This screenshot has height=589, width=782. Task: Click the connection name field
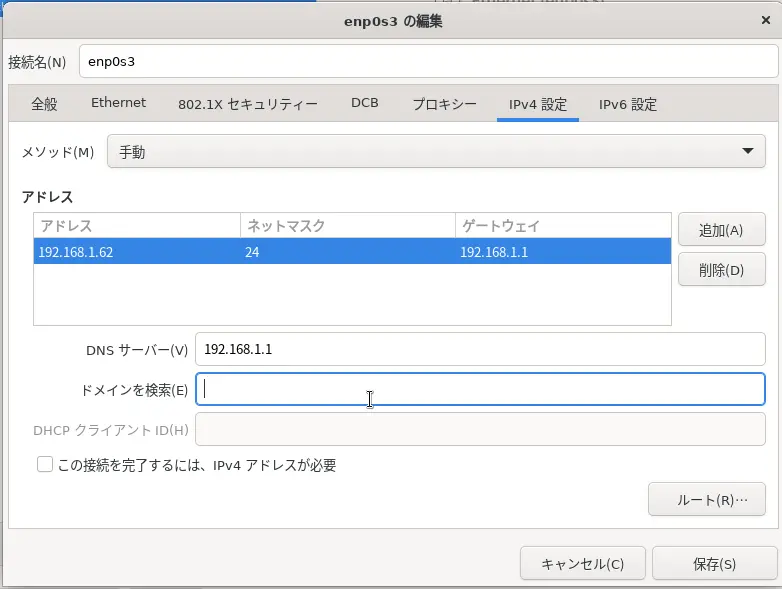[x=428, y=61]
